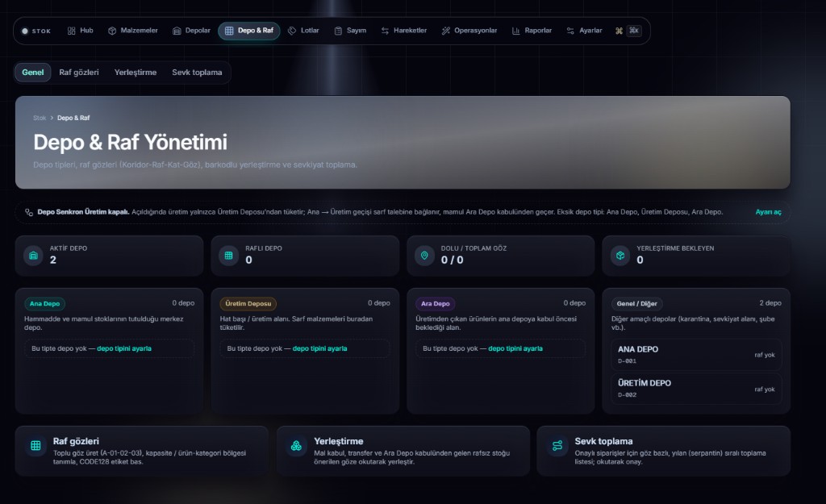Click the Malzemeler cube icon
826x504 pixels.
point(112,31)
